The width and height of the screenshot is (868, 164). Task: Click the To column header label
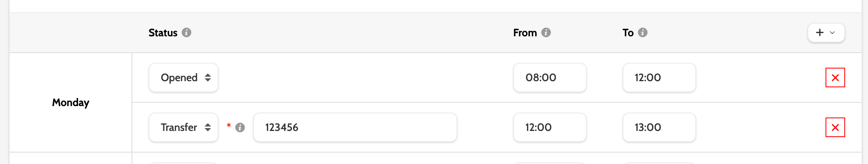[x=628, y=33]
